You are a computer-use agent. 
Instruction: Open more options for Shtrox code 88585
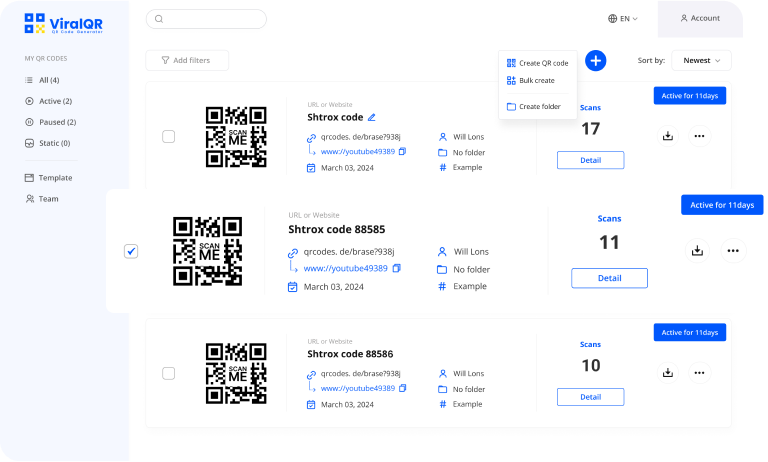click(733, 251)
